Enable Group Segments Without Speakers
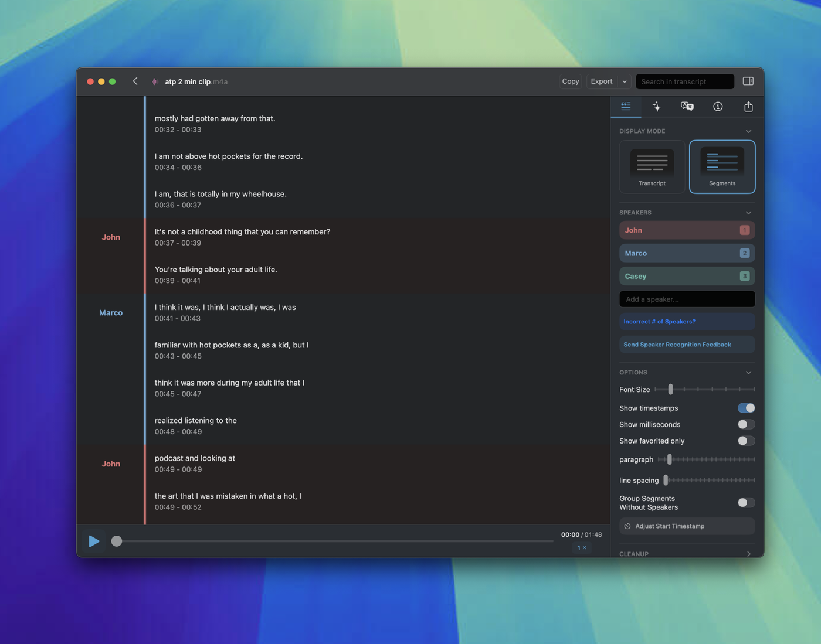The width and height of the screenshot is (821, 644). click(746, 503)
